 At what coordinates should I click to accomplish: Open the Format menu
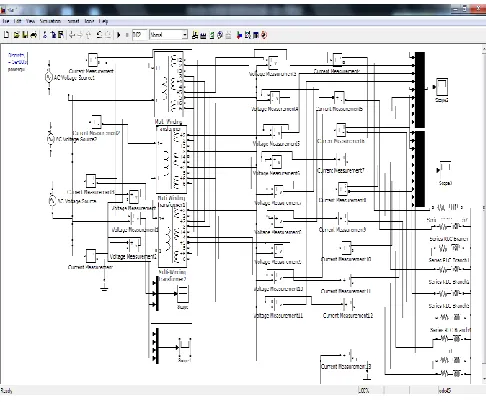(73, 21)
